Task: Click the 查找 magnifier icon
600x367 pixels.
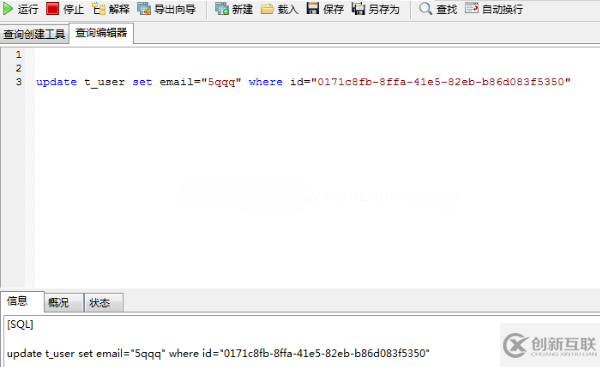Action: (x=425, y=8)
